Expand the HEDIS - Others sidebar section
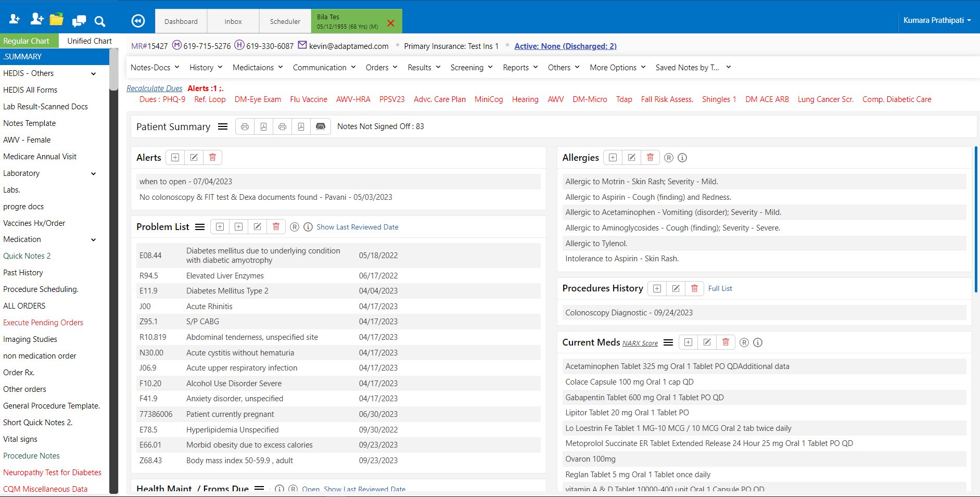The image size is (980, 497). pyautogui.click(x=93, y=73)
